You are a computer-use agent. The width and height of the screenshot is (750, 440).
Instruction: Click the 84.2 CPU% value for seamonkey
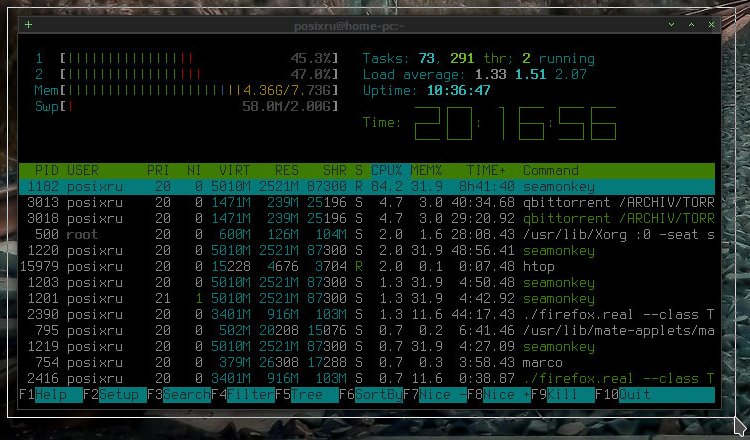coord(387,187)
